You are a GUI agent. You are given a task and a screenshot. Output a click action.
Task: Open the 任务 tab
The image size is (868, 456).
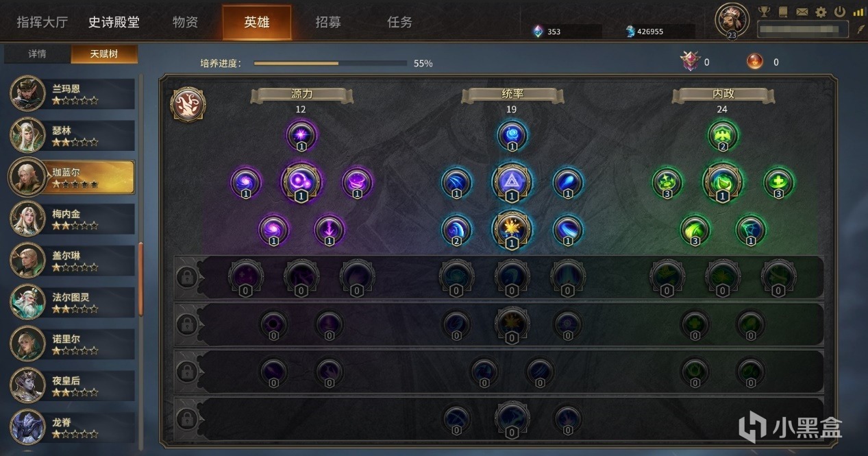point(399,22)
